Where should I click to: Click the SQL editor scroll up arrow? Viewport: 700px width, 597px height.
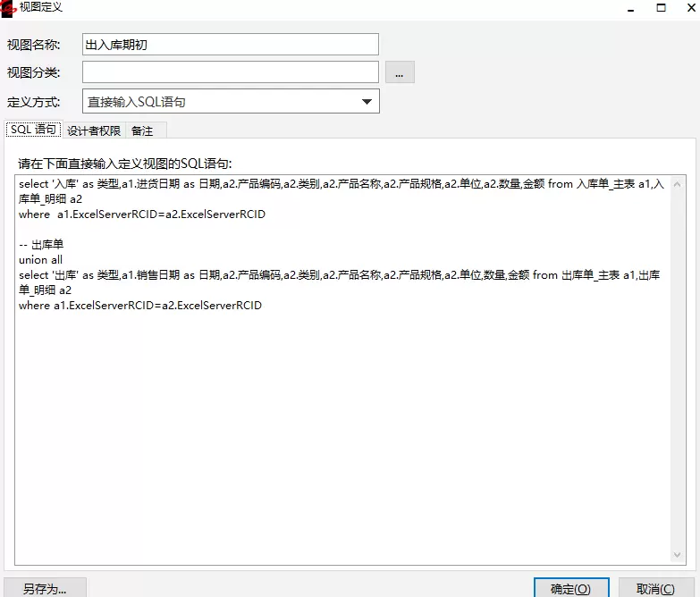point(679,182)
